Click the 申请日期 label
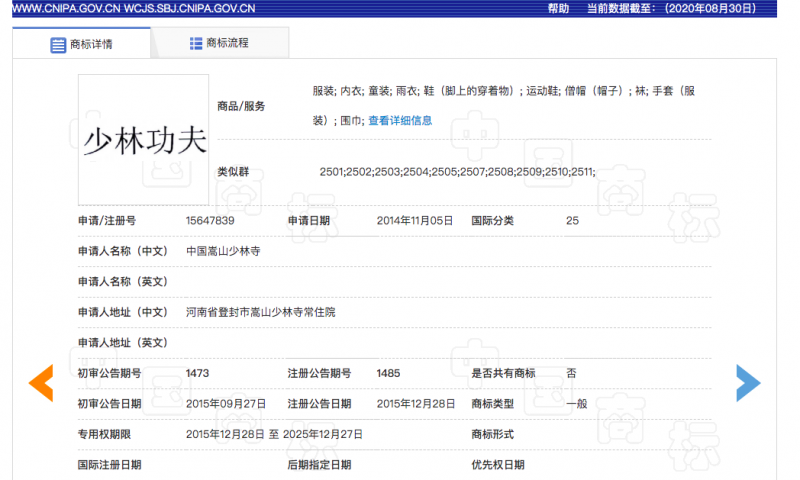This screenshot has width=800, height=480. coord(309,220)
